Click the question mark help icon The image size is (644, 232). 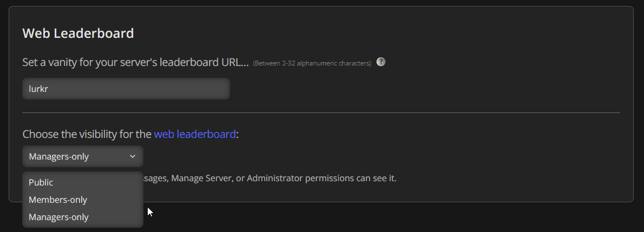(x=381, y=62)
